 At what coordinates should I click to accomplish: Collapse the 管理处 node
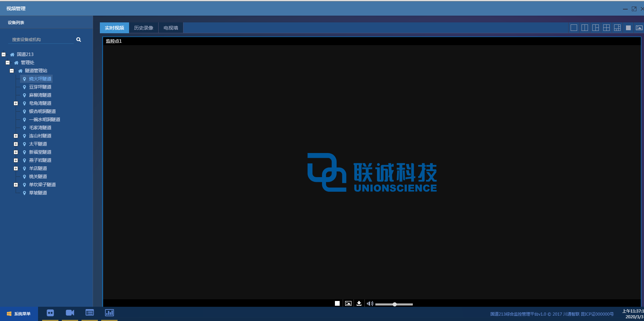click(x=7, y=62)
